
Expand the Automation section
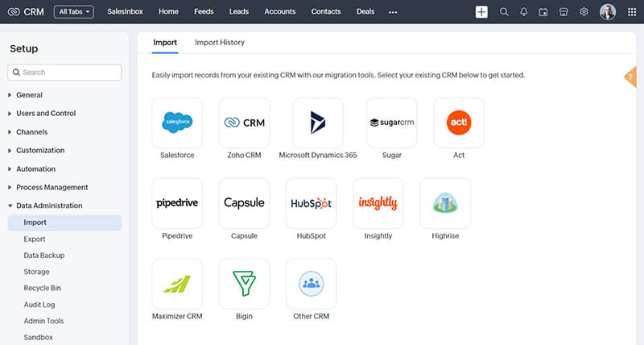pos(32,169)
